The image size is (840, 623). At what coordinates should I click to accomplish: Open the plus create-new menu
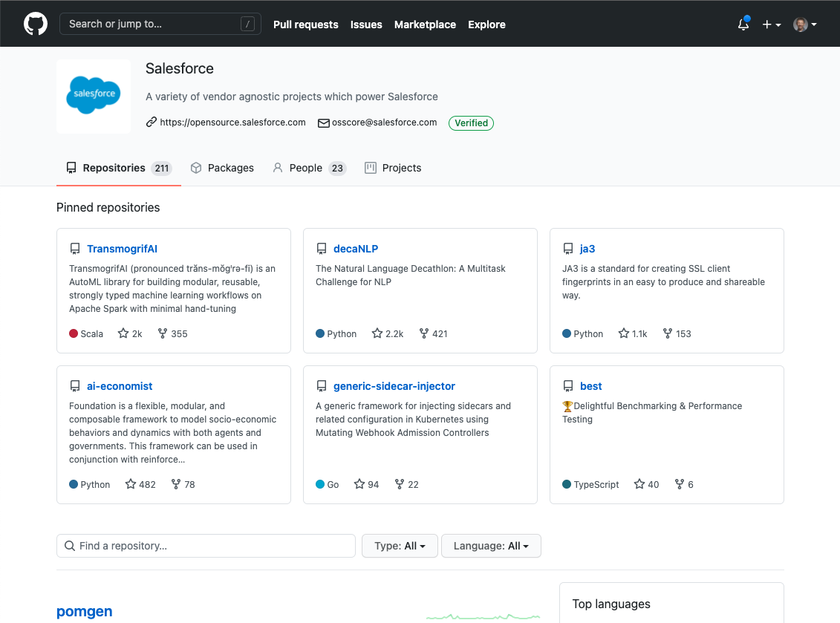pyautogui.click(x=772, y=25)
